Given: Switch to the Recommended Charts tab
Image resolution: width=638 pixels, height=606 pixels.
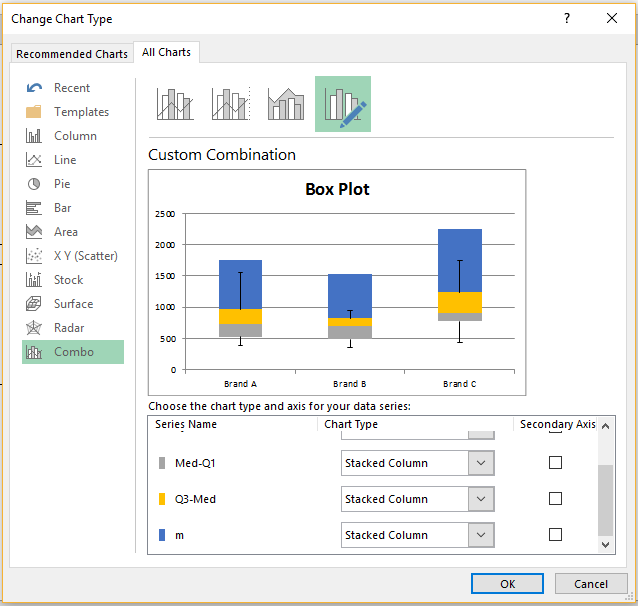Looking at the screenshot, I should (x=72, y=54).
